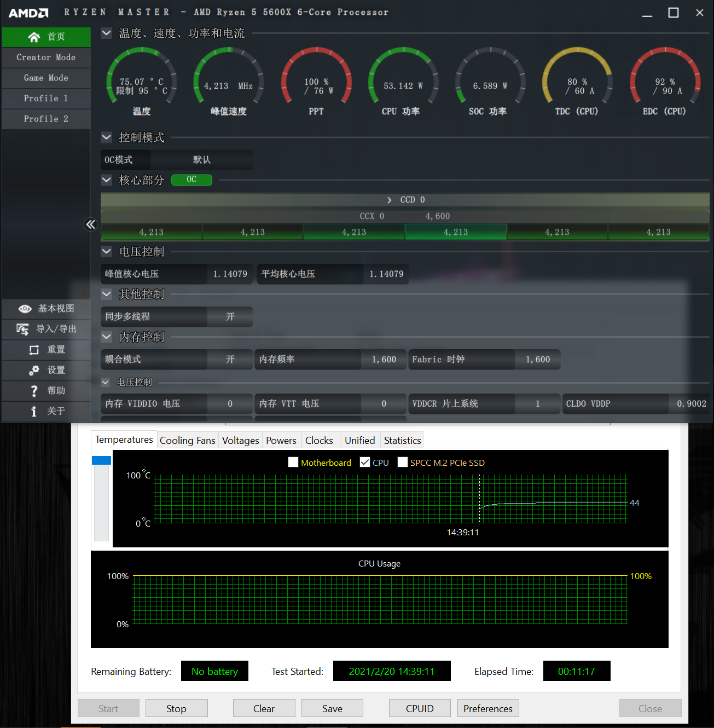Click the about info icon
The width and height of the screenshot is (714, 728).
tap(34, 411)
